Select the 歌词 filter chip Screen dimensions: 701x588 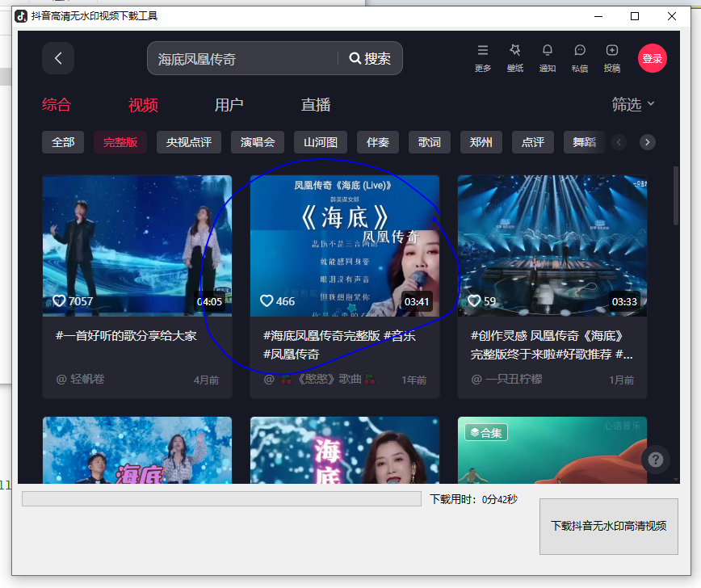coord(430,142)
